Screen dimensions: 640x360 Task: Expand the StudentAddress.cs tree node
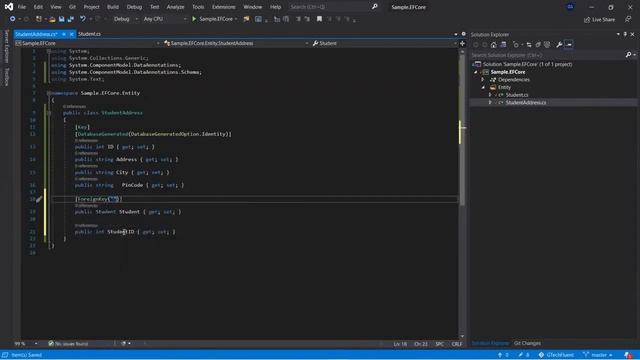pyautogui.click(x=490, y=102)
